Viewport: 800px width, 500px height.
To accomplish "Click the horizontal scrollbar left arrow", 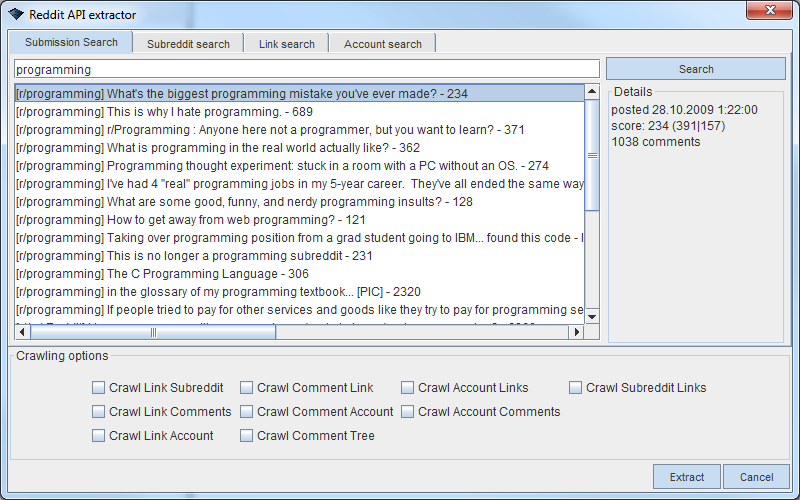I will pos(22,332).
